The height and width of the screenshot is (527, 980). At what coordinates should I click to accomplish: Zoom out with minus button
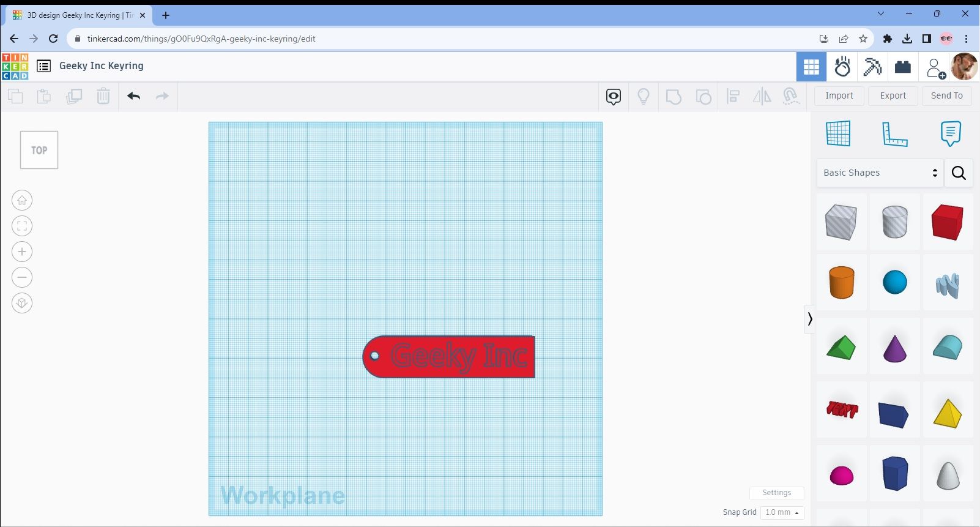[x=22, y=277]
